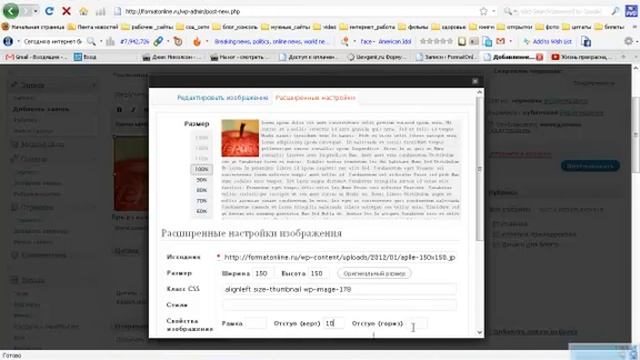The image size is (640, 360).
Task: Select Расширенные настройки tab
Action: point(315,98)
